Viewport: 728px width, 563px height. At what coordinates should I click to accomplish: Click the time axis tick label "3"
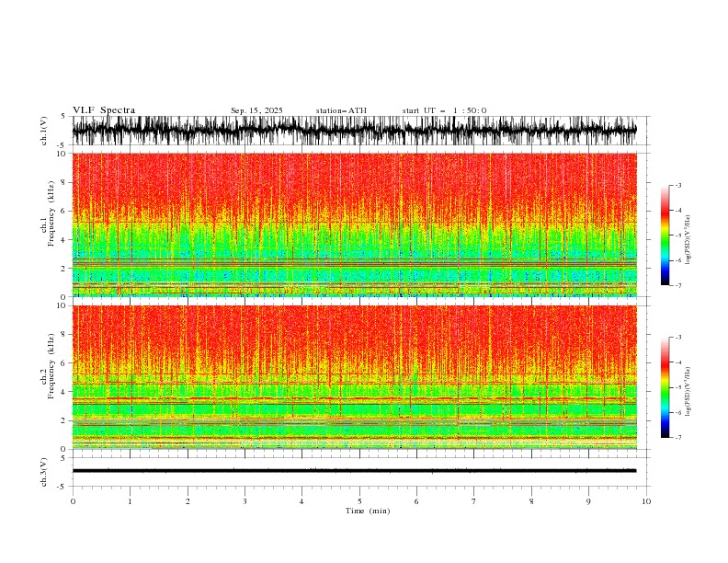[245, 501]
